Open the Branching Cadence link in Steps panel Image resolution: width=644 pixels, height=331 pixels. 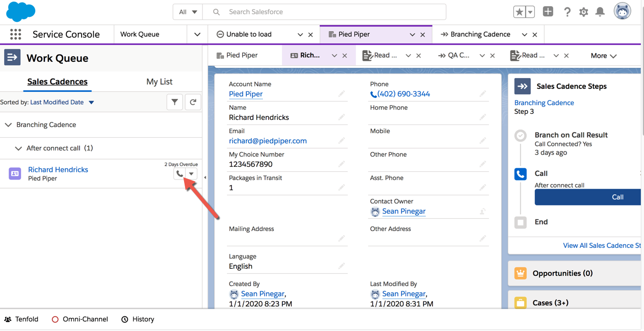pyautogui.click(x=544, y=103)
